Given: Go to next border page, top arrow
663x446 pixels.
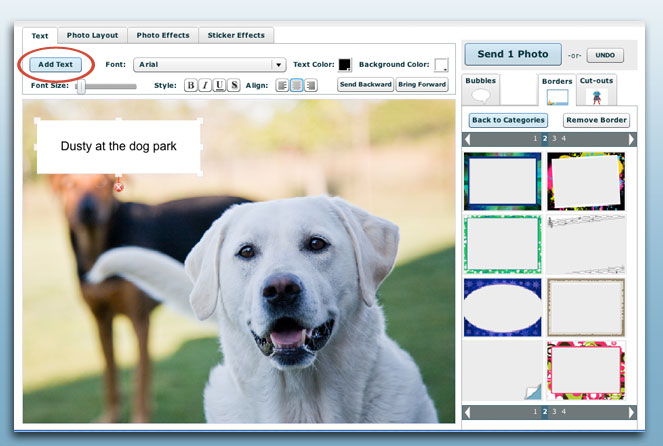Looking at the screenshot, I should 631,139.
